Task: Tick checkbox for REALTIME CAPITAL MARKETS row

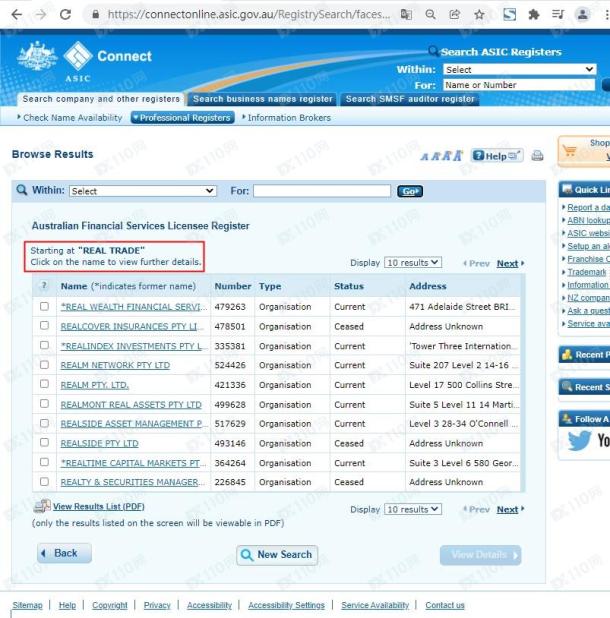Action: (x=45, y=462)
